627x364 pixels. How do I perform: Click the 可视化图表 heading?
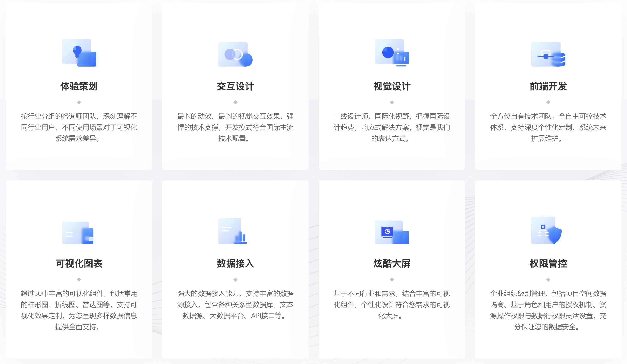[79, 264]
